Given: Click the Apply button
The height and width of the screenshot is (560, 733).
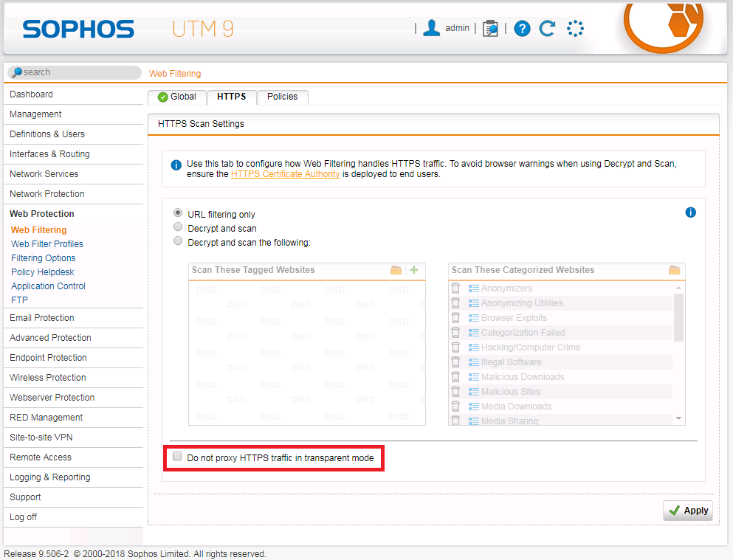Looking at the screenshot, I should click(x=688, y=511).
